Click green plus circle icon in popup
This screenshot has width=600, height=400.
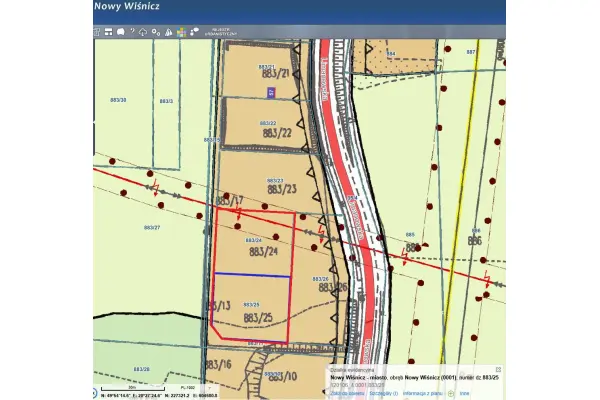[451, 393]
